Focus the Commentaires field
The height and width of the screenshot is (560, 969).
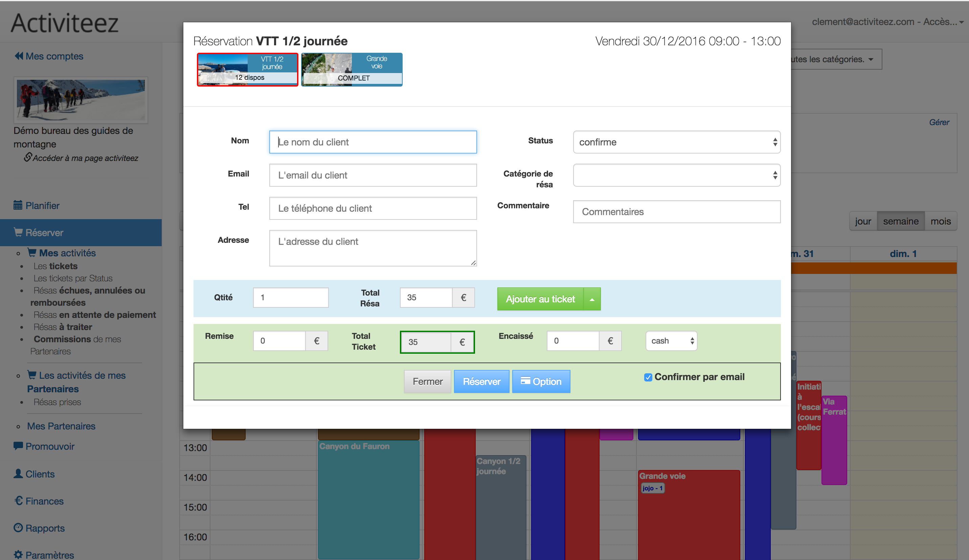tap(677, 212)
